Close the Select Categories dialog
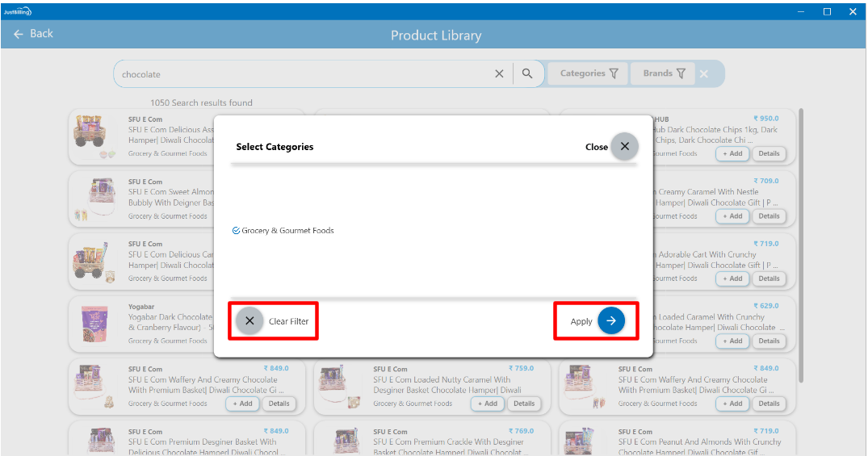 pyautogui.click(x=624, y=147)
